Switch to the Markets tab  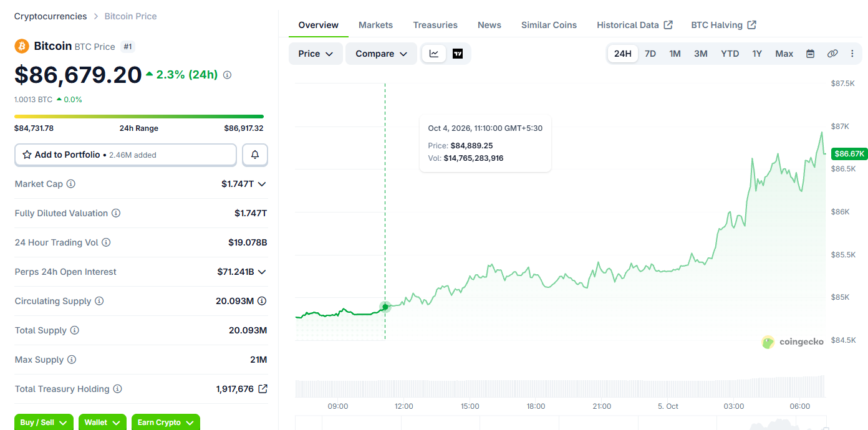[375, 25]
